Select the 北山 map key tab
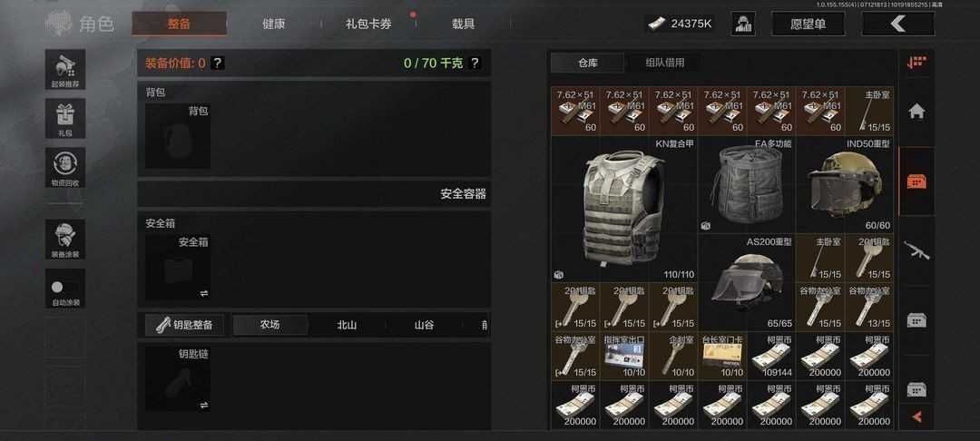Image resolution: width=980 pixels, height=441 pixels. click(x=347, y=325)
